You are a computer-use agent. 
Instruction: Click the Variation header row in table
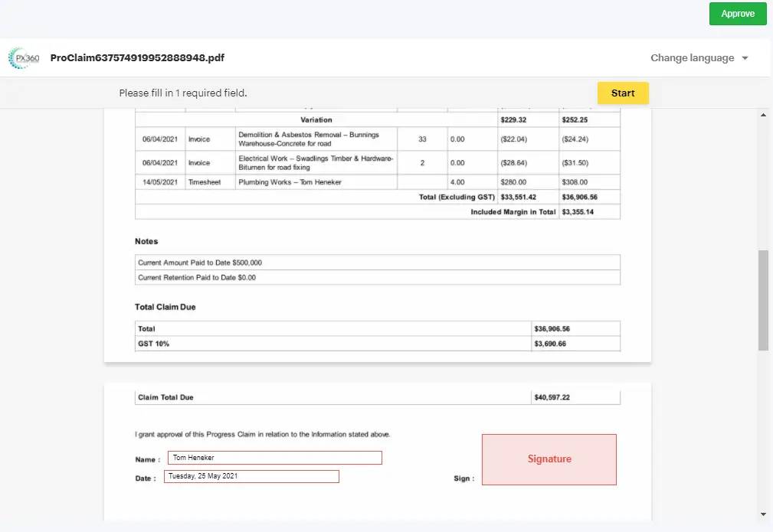[x=316, y=120]
